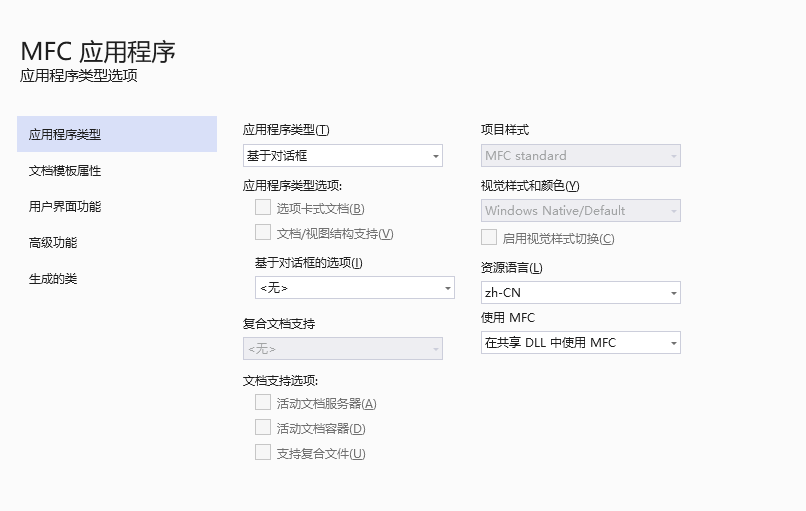Viewport: 806px width, 511px height.
Task: Click the 项目样式 MFC standard dropdown
Action: (x=580, y=156)
